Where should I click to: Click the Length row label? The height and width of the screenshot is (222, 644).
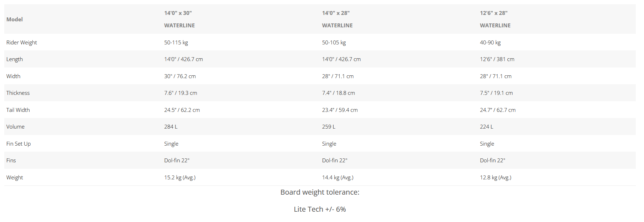[x=15, y=59]
